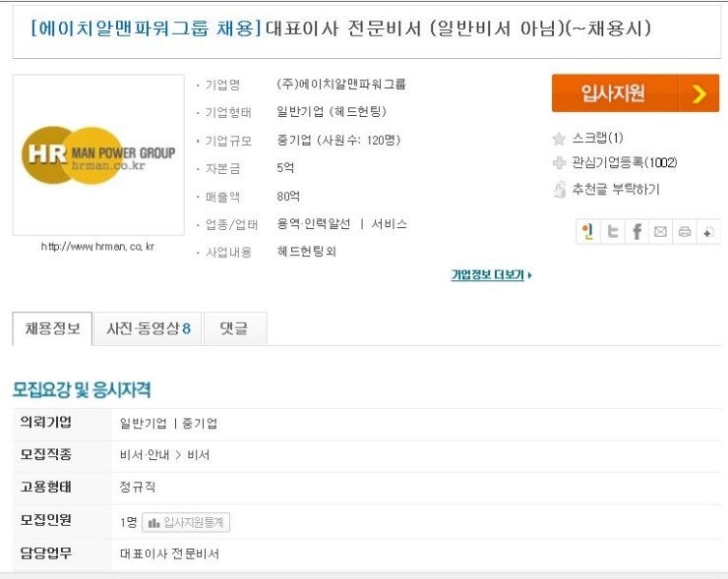Send this posting with the envelope icon
Image resolution: width=728 pixels, height=579 pixels.
tap(660, 231)
